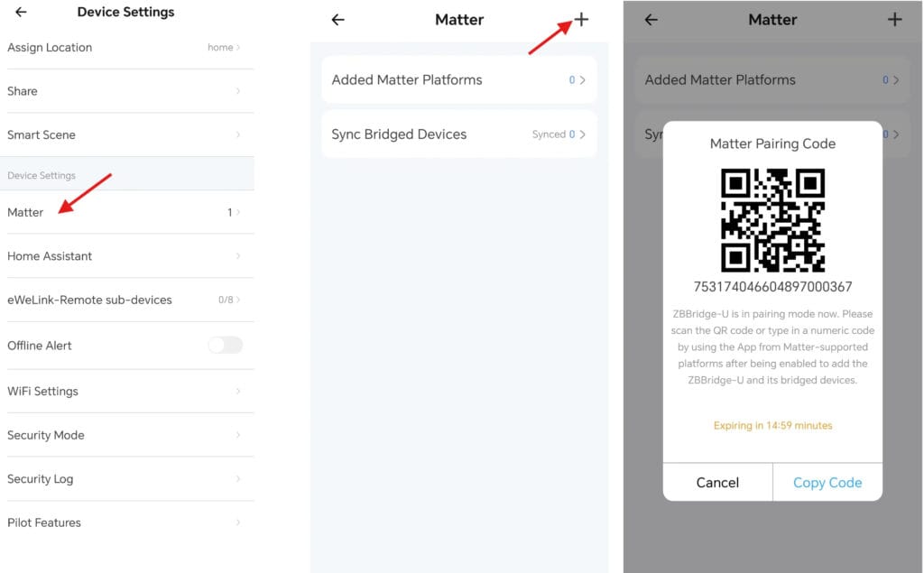Tap the Expiring in 14:59 minutes timer
The width and height of the screenshot is (924, 573).
[x=772, y=424]
